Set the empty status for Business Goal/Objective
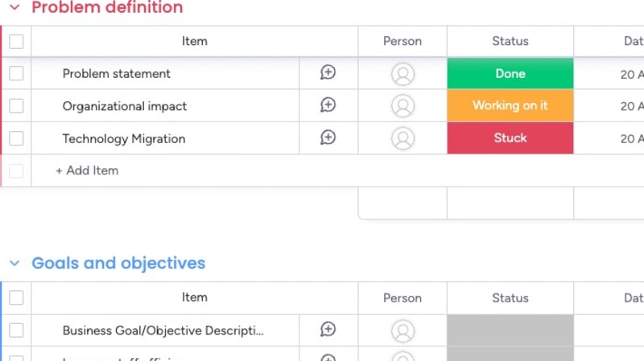 (510, 330)
